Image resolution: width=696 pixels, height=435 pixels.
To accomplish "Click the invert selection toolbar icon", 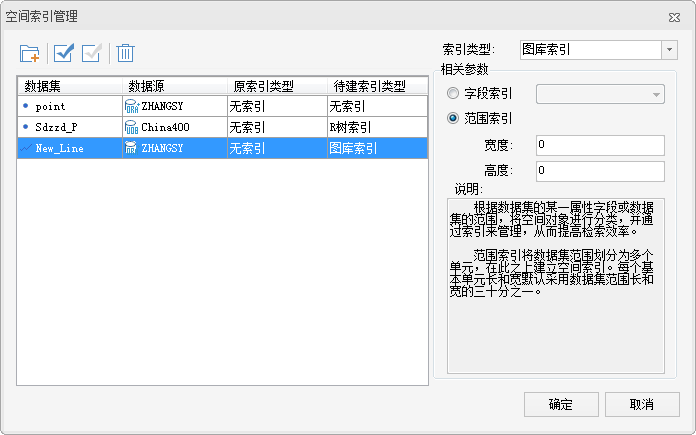I will tap(93, 53).
